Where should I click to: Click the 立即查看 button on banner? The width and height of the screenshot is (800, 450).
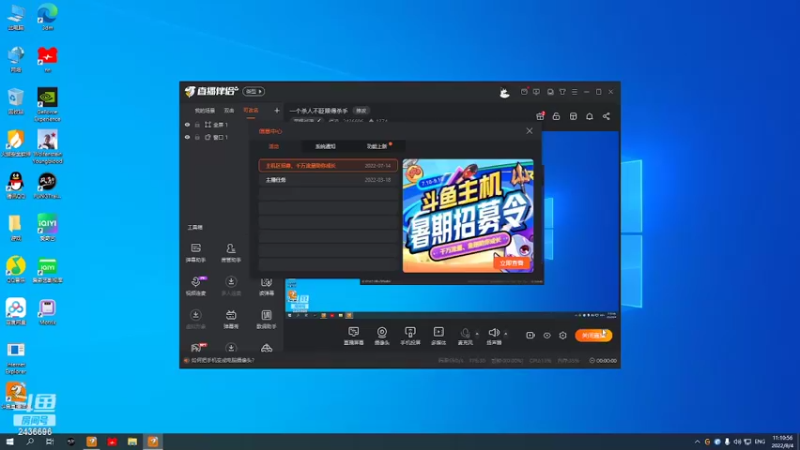511,263
